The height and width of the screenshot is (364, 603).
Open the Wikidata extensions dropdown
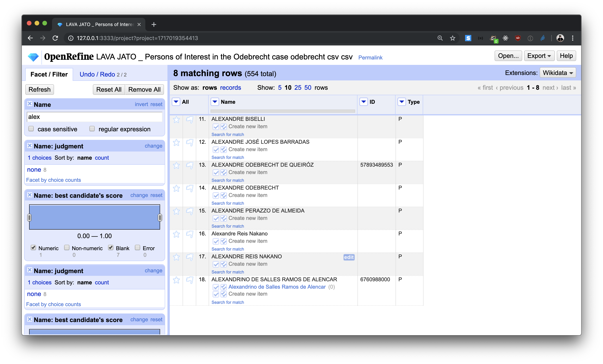pos(558,73)
